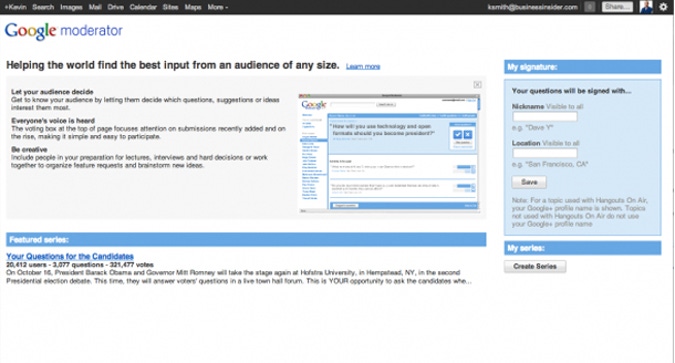Click the 'Everyone's voice is heard' heading
This screenshot has height=363, width=675.
[53, 121]
